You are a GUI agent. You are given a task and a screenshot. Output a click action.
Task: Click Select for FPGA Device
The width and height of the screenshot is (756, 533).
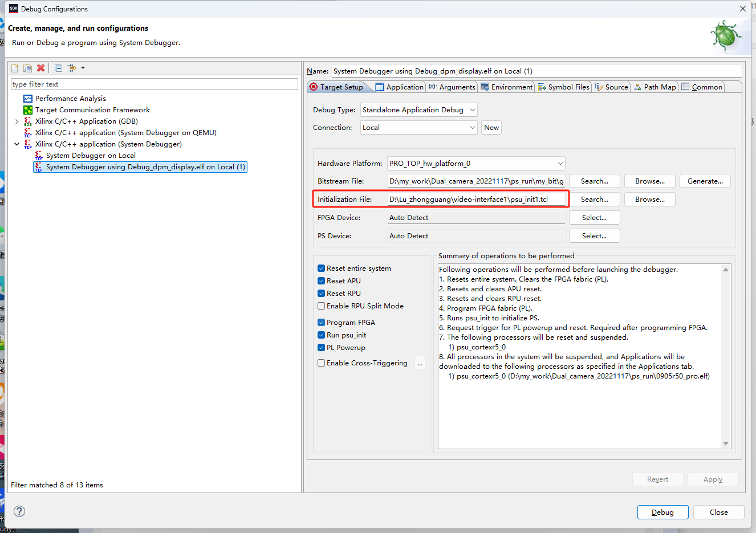tap(595, 218)
